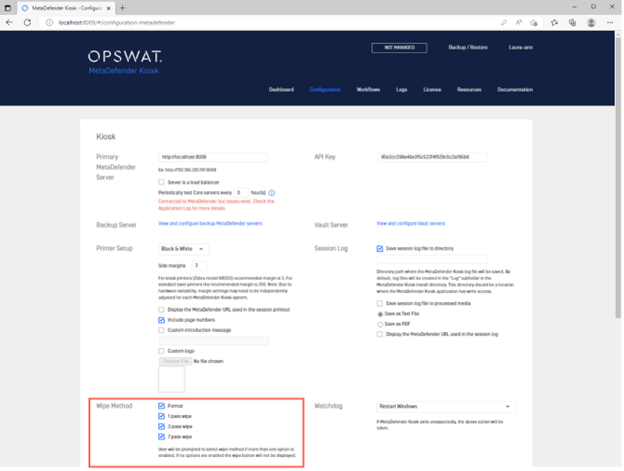Screen dimensions: 624x471
Task: Open the site information icon in address bar
Action: pos(49,23)
